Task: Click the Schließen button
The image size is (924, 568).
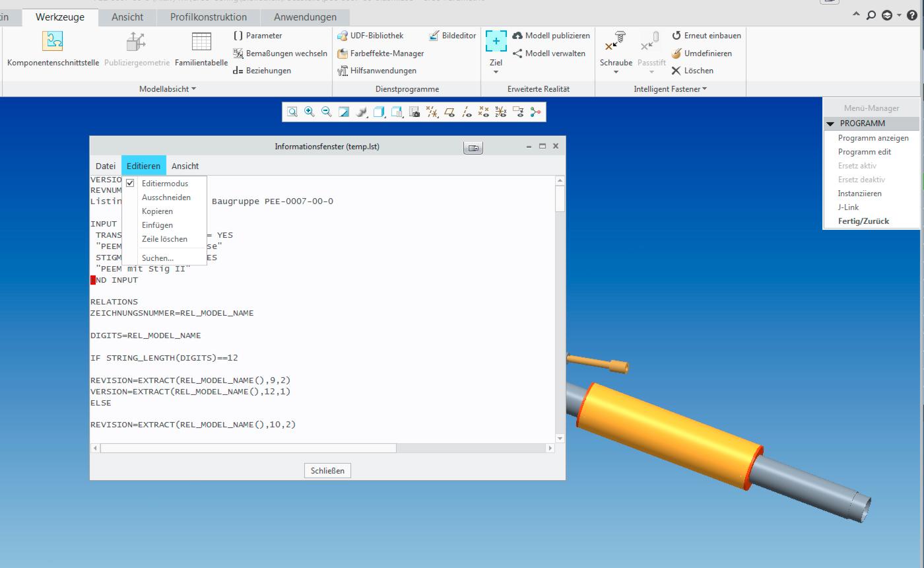Action: (x=327, y=471)
